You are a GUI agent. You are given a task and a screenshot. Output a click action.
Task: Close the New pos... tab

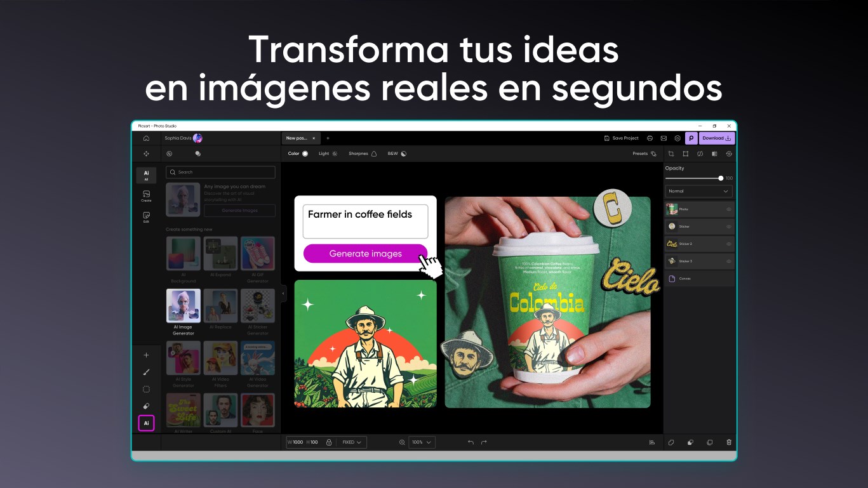[x=314, y=138]
